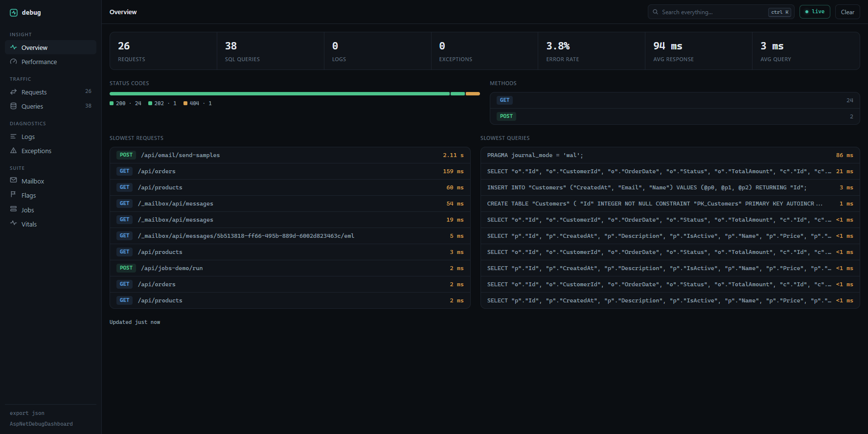Open POST /api/email/send-samples request
The width and height of the screenshot is (868, 434).
pos(290,155)
